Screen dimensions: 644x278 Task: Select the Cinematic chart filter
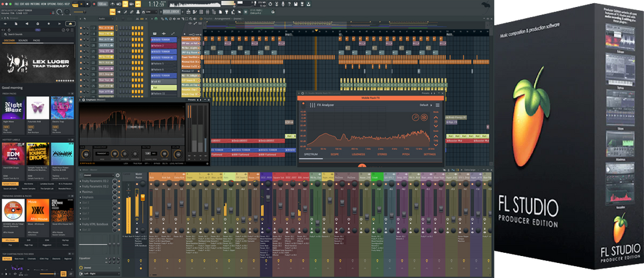[31, 259]
